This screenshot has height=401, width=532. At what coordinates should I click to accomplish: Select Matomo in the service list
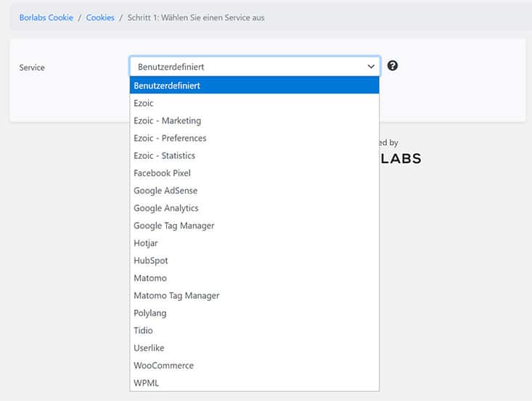255,278
